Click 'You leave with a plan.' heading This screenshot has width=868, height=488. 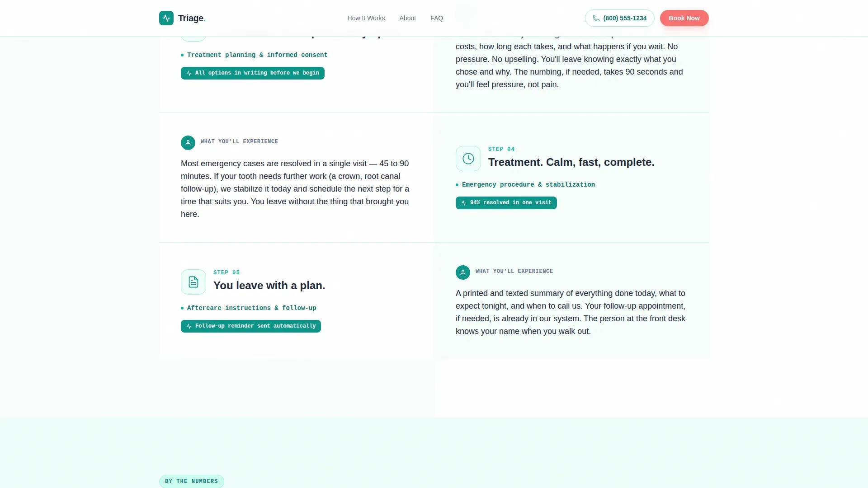tap(269, 286)
